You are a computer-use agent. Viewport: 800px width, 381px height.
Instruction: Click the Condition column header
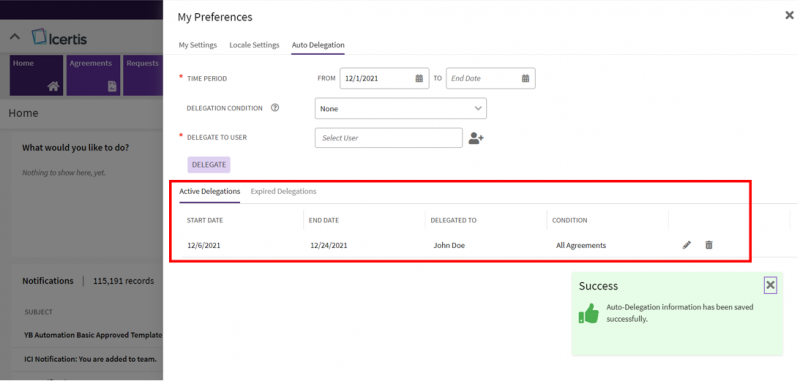tap(570, 220)
